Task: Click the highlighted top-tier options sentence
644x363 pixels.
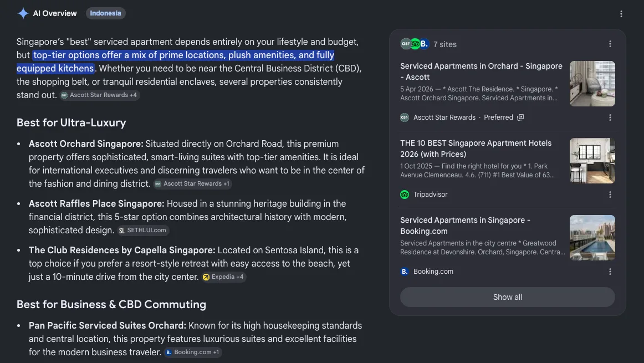Action: point(175,62)
